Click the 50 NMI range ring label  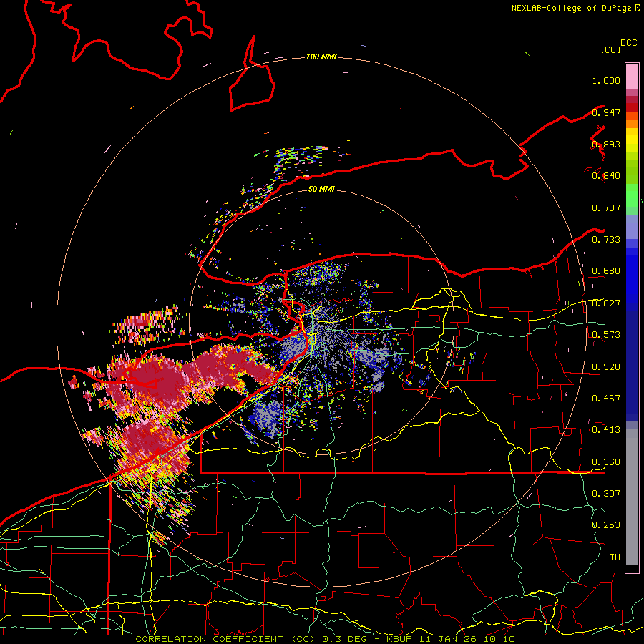pos(321,189)
